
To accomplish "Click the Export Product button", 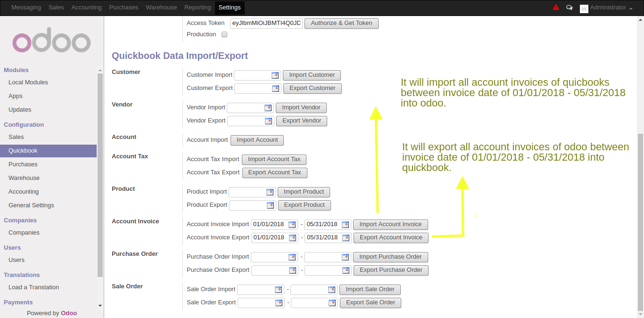I will coord(305,205).
